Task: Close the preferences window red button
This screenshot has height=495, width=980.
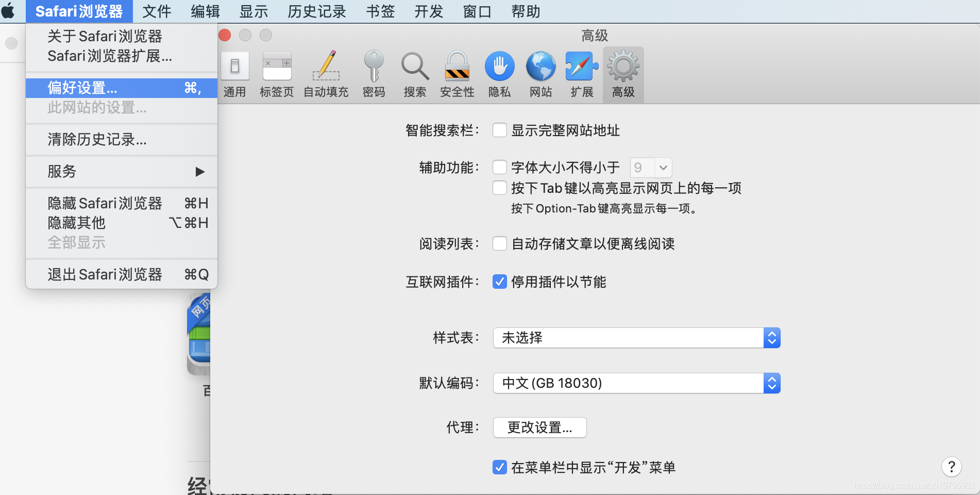Action: click(225, 35)
